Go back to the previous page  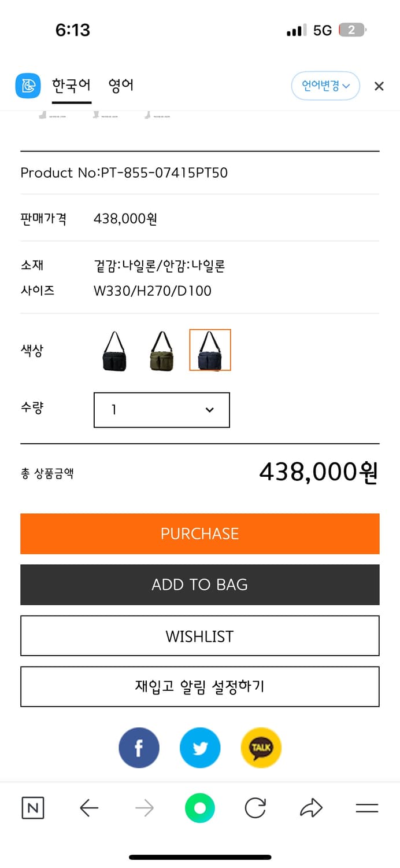point(89,808)
